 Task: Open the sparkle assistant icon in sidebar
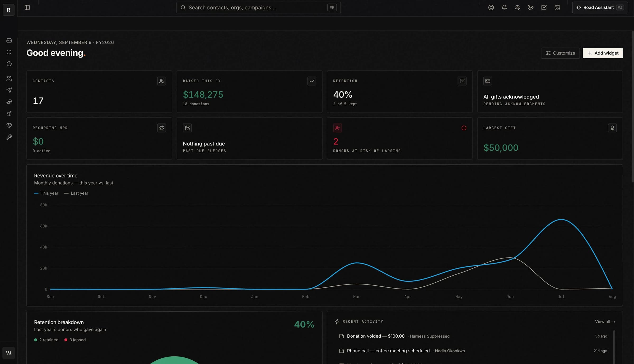[9, 52]
